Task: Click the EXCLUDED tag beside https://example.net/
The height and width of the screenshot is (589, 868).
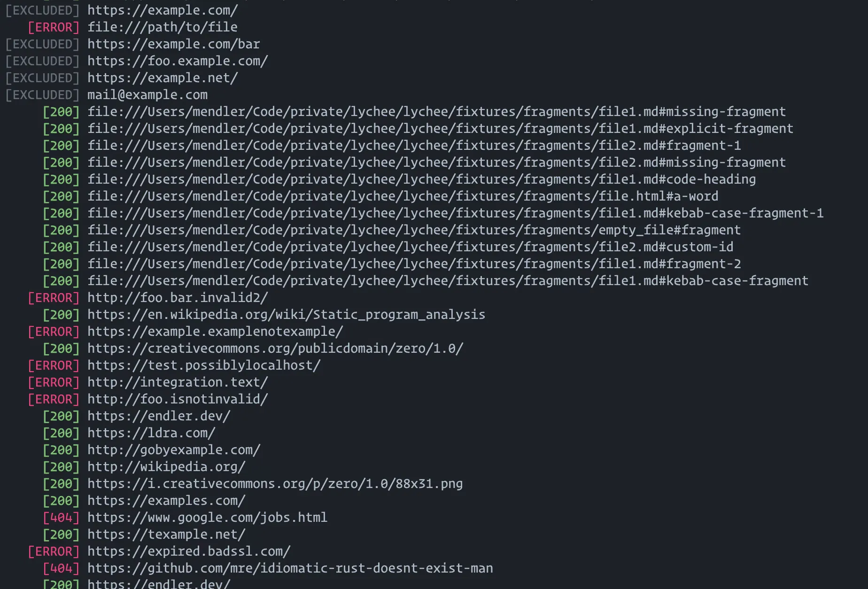Action: (42, 78)
